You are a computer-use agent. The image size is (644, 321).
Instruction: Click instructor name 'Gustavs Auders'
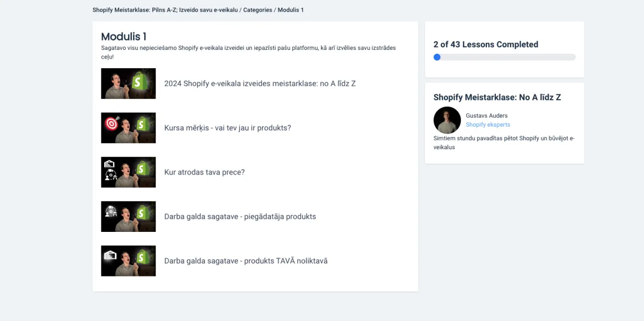click(x=487, y=115)
